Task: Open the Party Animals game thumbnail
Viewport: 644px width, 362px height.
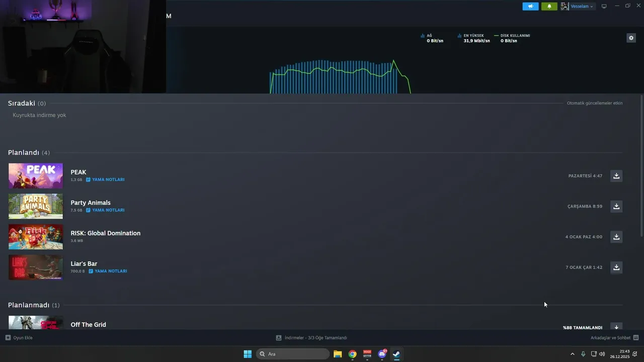Action: (x=36, y=206)
